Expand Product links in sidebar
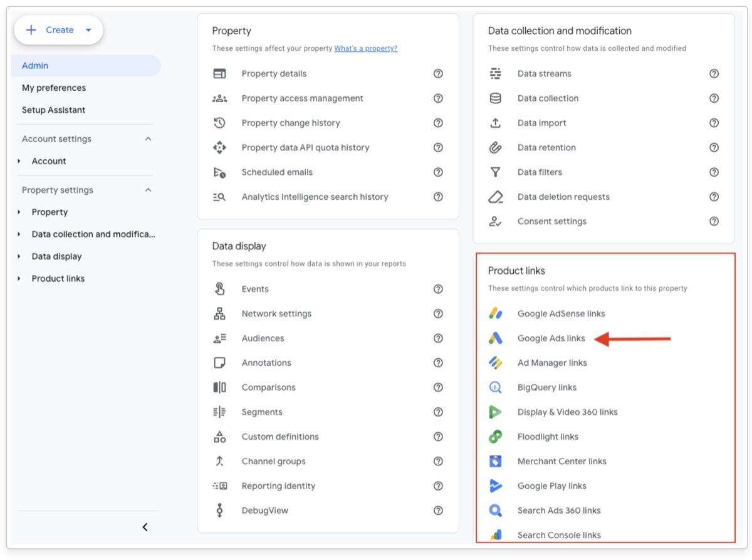 19,279
